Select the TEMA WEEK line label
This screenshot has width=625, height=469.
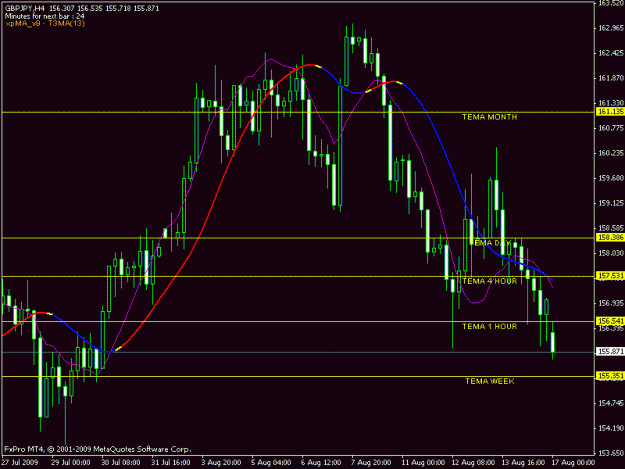[x=490, y=381]
